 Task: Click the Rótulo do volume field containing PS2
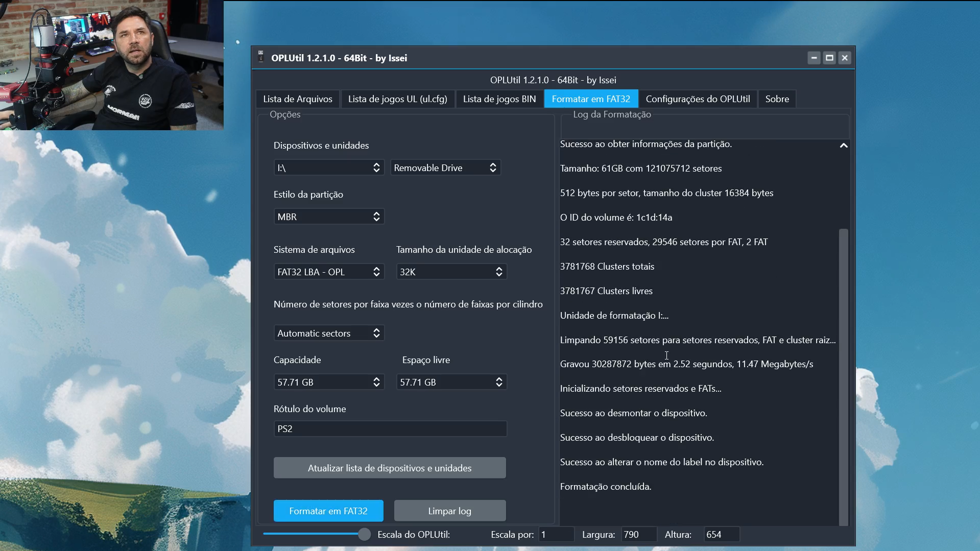point(390,429)
